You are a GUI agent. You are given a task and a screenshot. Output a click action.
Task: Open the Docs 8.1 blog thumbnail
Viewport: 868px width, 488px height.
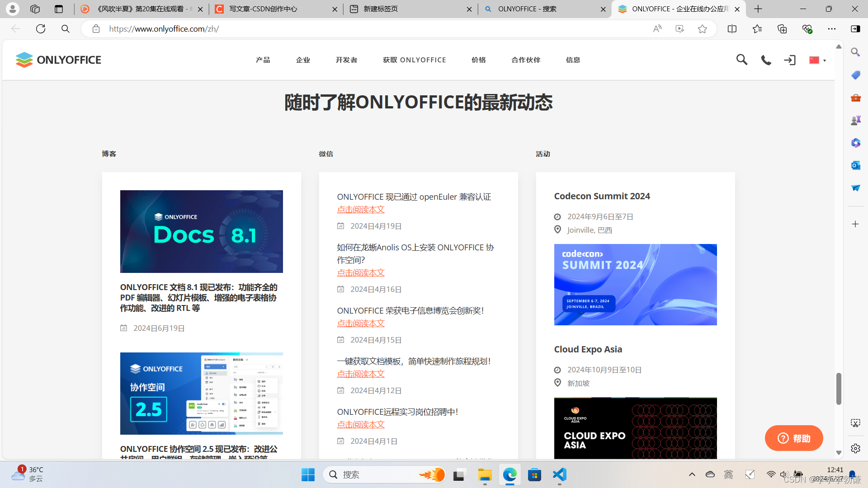[202, 231]
